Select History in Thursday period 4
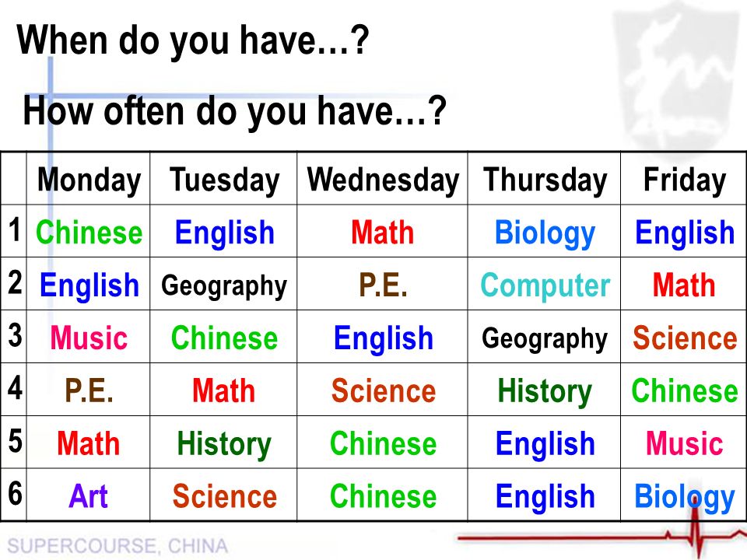Screen dimensions: 747x560 tap(545, 391)
